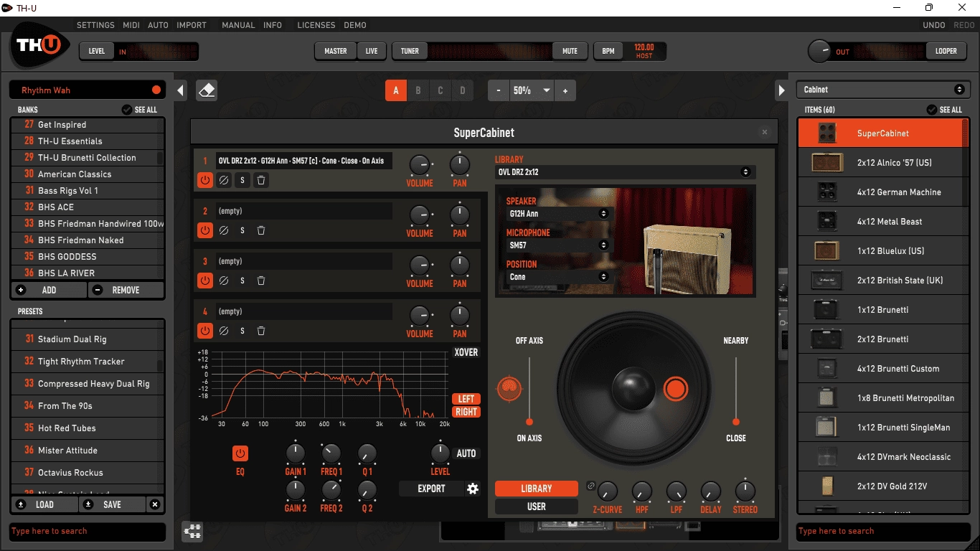The width and height of the screenshot is (980, 551).
Task: Toggle power for mic slot 4
Action: point(205,331)
